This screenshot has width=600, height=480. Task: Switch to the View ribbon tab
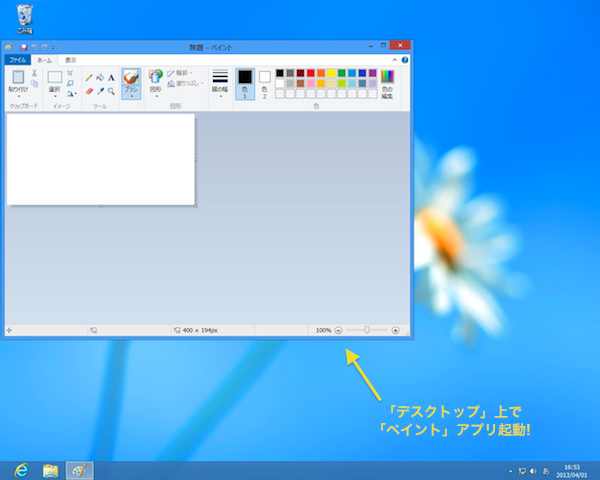click(70, 60)
